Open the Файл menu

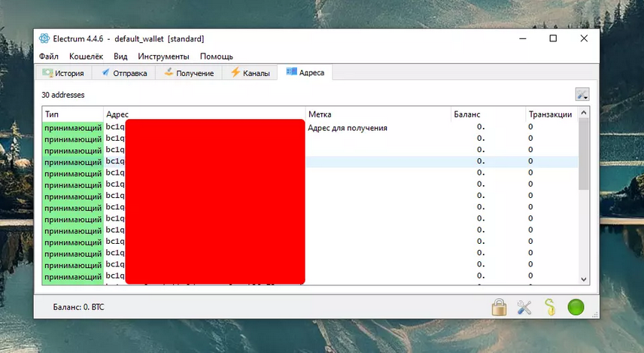49,56
